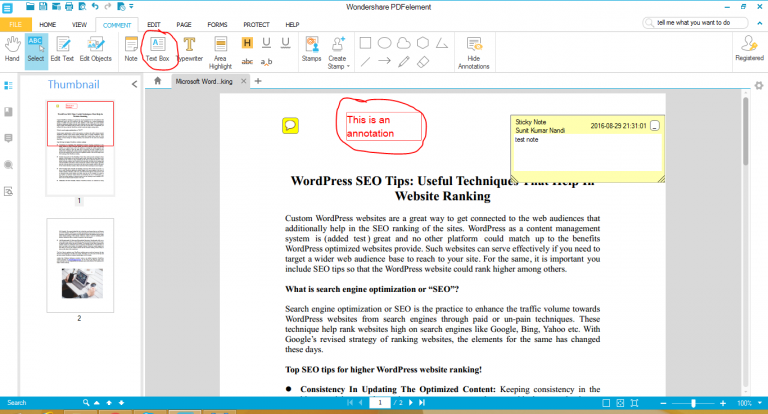Draw a Rectangle shape
The width and height of the screenshot is (768, 414).
(x=365, y=43)
